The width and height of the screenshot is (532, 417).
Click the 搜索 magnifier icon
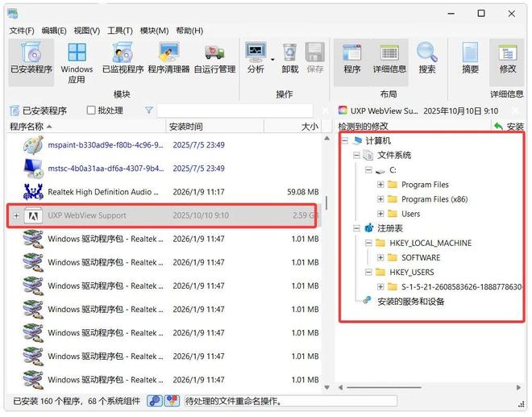click(x=427, y=52)
